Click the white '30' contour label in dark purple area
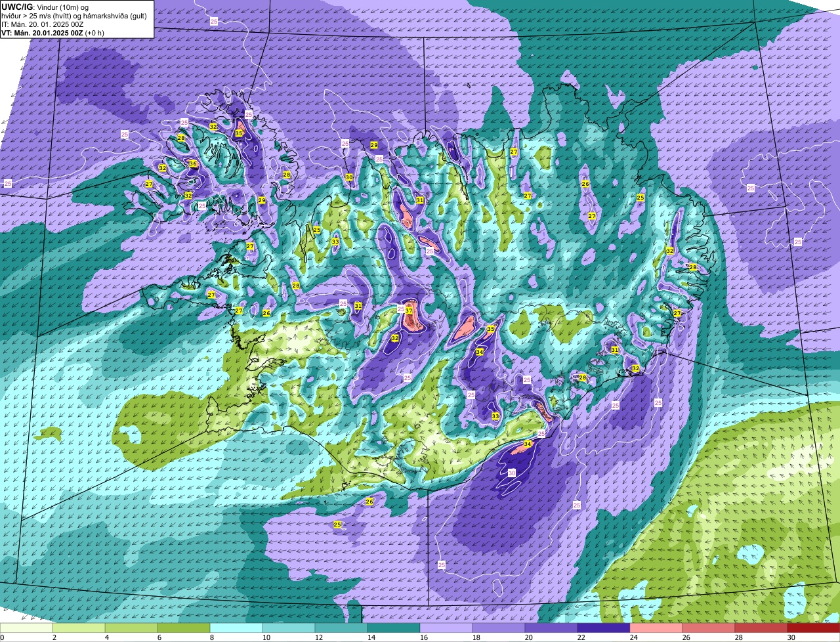840x642 pixels. coord(512,473)
